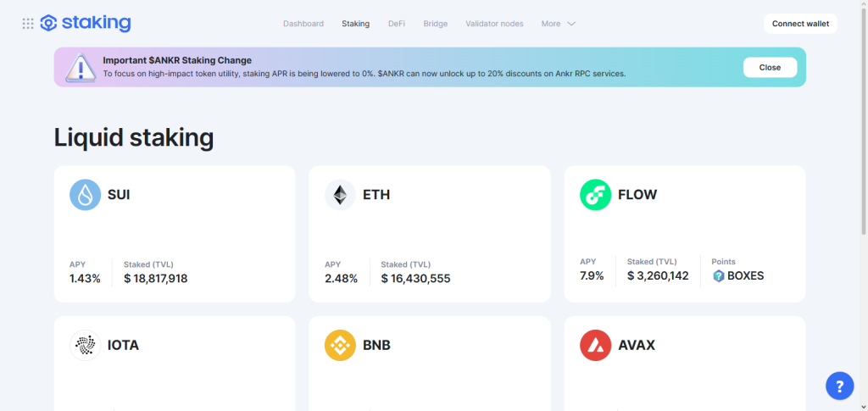The width and height of the screenshot is (868, 411).
Task: Open Validator nodes page
Action: tap(494, 24)
